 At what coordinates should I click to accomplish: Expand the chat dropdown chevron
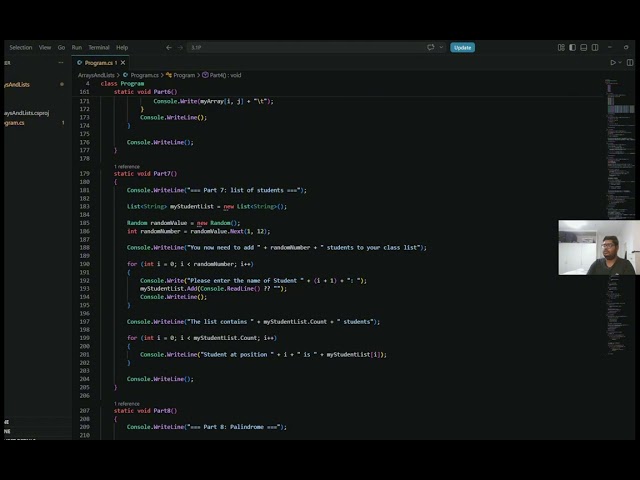coord(441,47)
